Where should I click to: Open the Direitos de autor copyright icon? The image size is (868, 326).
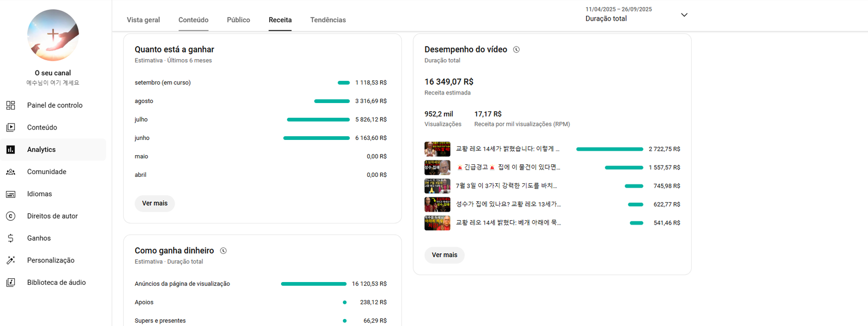tap(11, 216)
